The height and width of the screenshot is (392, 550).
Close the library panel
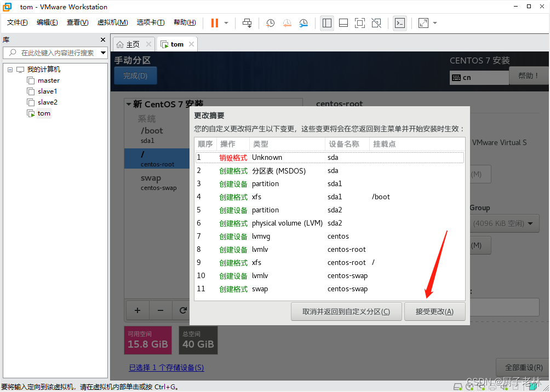[103, 39]
